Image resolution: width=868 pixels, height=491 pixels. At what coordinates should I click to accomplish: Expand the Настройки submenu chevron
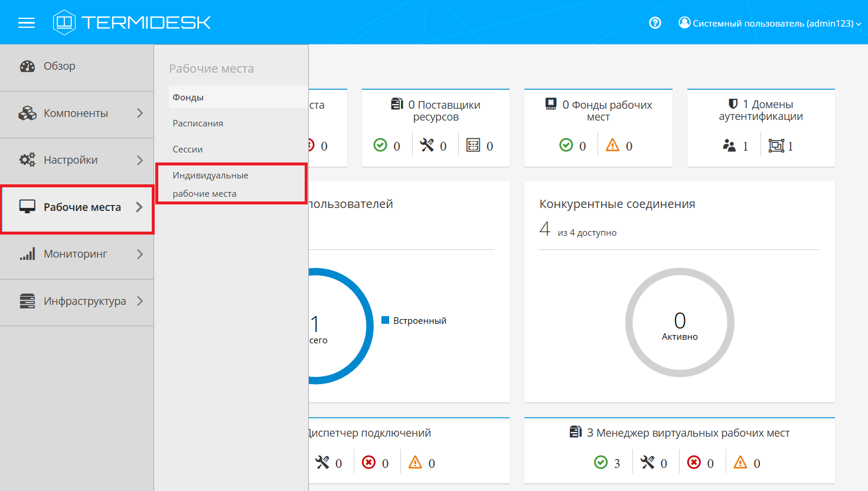tap(140, 160)
